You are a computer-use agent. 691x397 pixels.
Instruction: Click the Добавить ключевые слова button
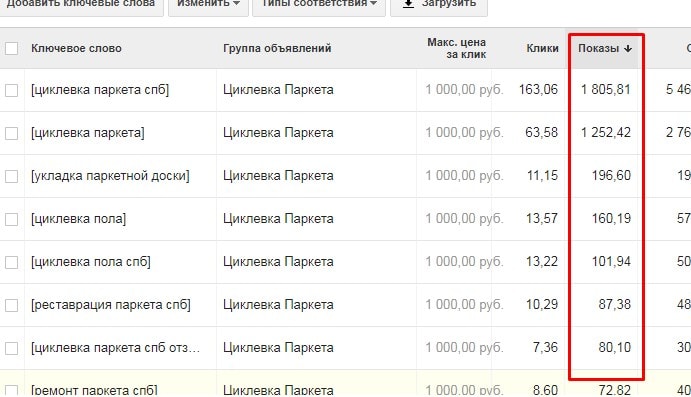[81, 4]
